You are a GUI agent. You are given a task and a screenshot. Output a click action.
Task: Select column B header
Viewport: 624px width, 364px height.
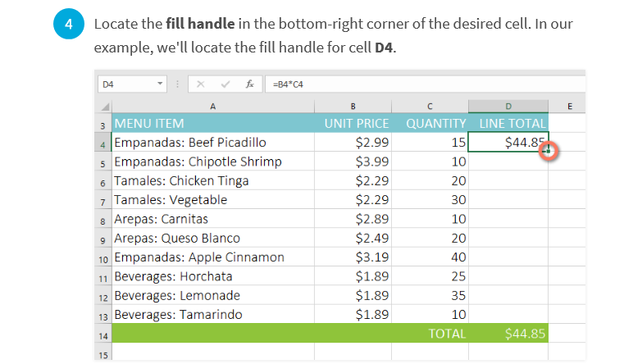pyautogui.click(x=353, y=107)
